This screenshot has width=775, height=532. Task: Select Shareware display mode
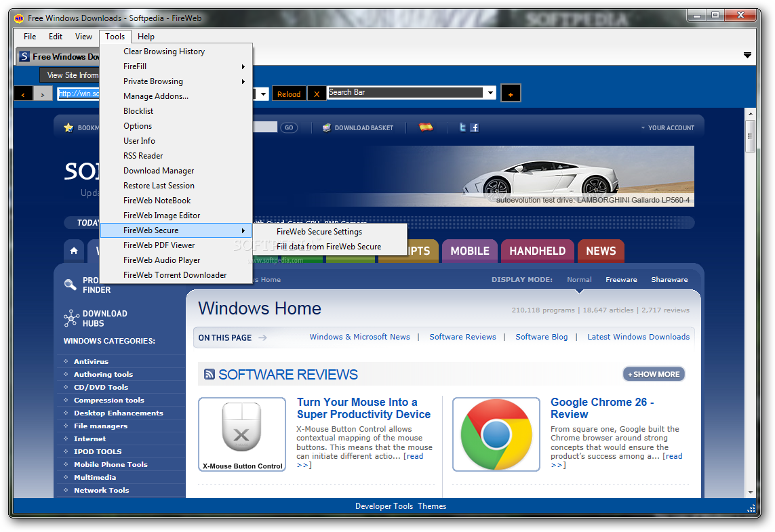(x=669, y=280)
